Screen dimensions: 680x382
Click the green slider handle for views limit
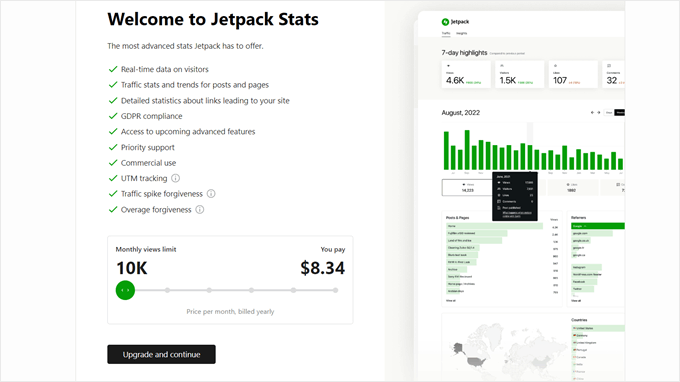[125, 290]
